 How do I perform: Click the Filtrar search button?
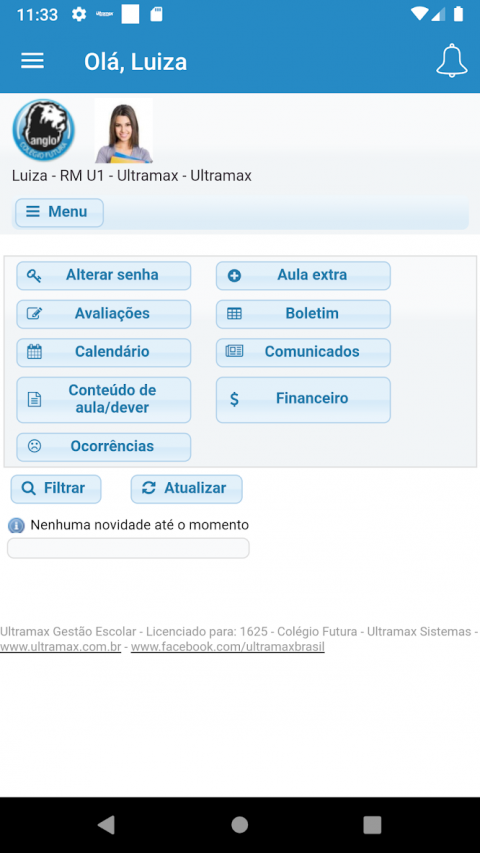56,489
